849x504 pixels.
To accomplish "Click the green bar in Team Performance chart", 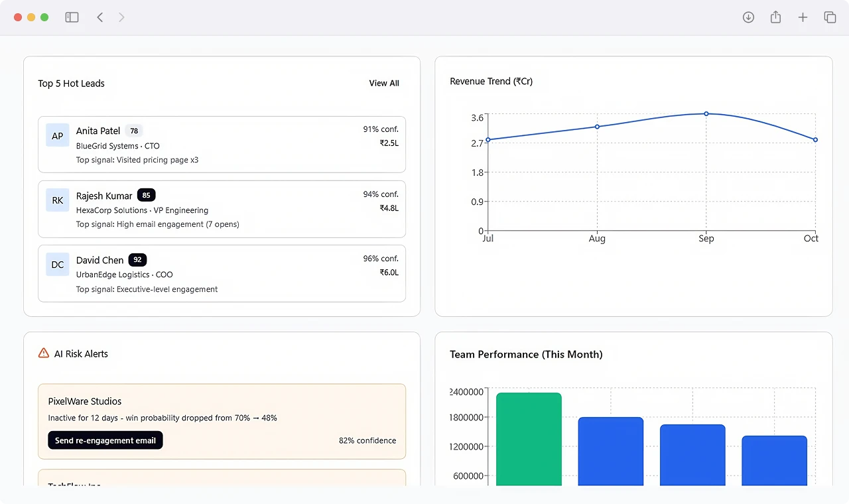I will (x=529, y=439).
